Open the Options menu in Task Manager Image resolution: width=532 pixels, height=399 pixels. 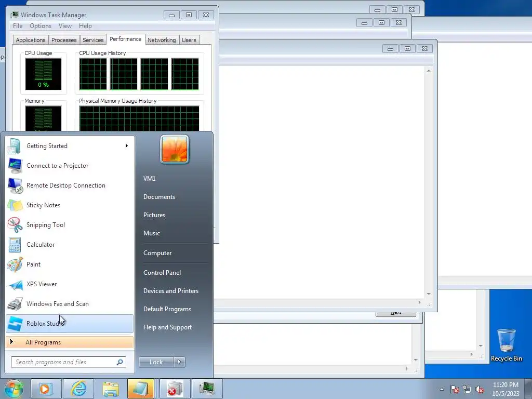pyautogui.click(x=41, y=26)
